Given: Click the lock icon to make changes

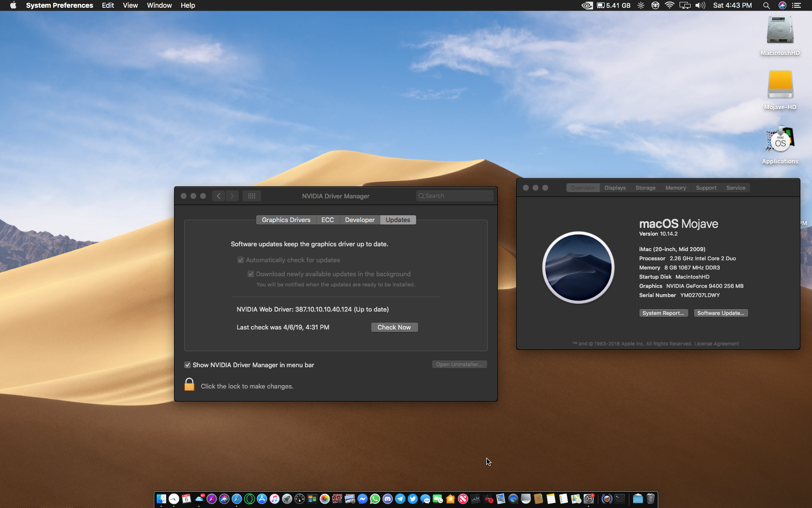Looking at the screenshot, I should (189, 385).
